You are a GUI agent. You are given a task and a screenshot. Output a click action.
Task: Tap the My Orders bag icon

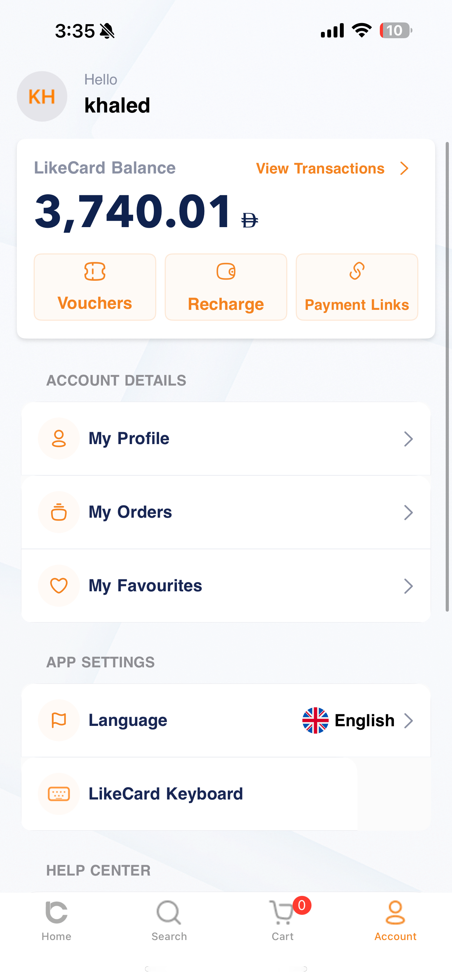click(59, 512)
